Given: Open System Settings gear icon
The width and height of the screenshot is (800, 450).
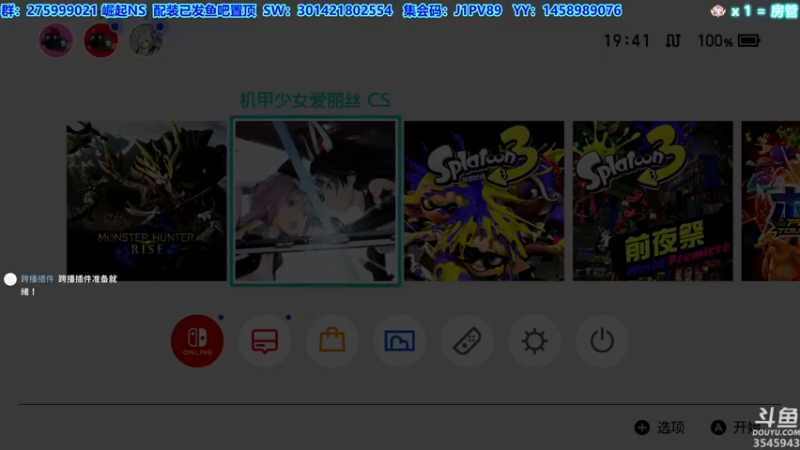Looking at the screenshot, I should (534, 341).
